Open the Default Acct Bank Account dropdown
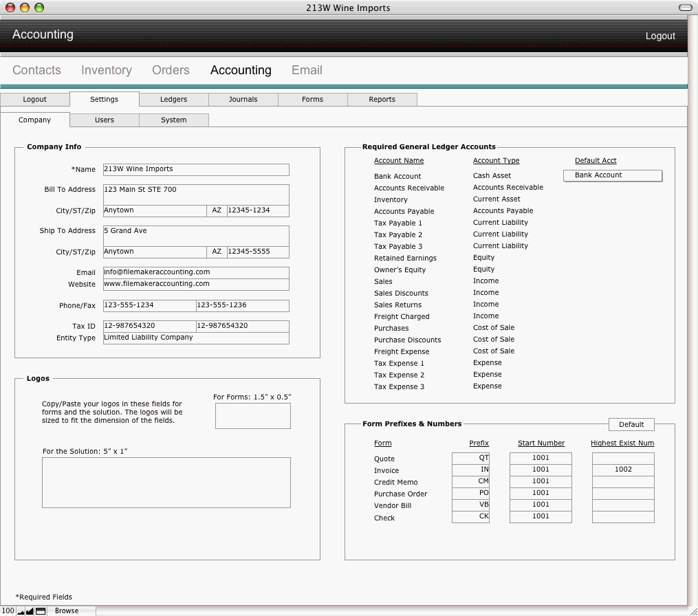The height and width of the screenshot is (616, 698). tap(613, 175)
